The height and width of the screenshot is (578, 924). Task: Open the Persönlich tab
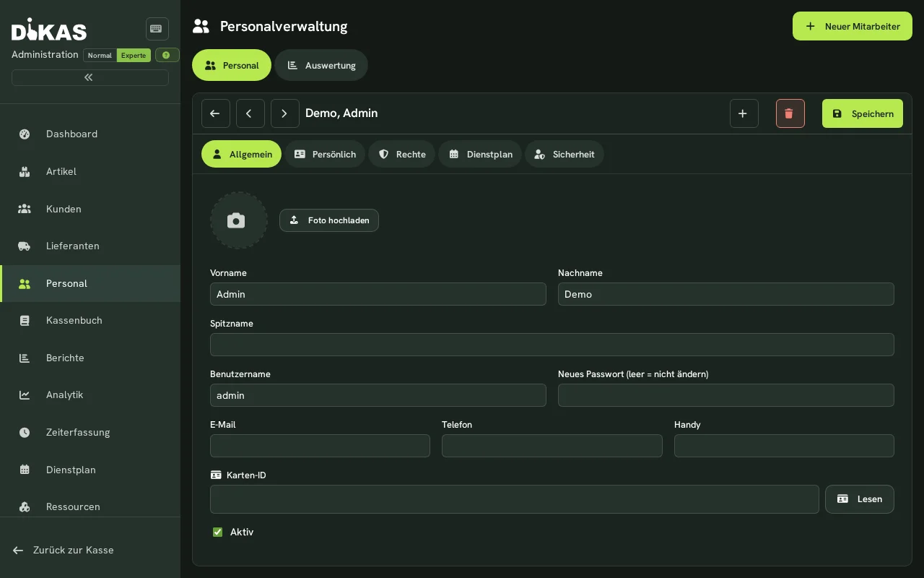[325, 154]
